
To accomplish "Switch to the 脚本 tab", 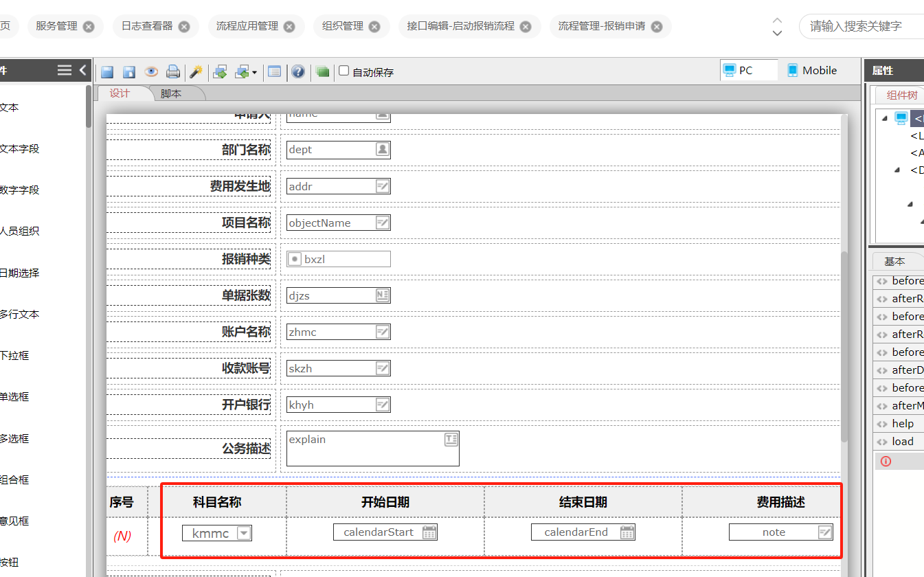I will [171, 94].
